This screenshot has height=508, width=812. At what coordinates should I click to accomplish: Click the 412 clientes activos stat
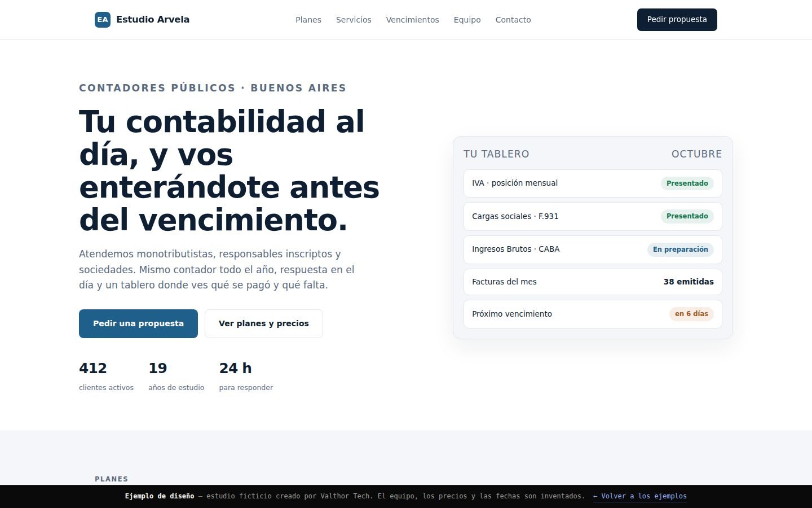106,376
